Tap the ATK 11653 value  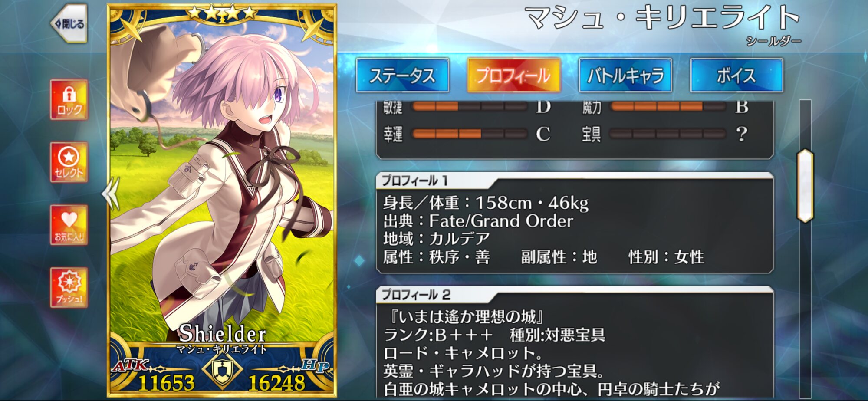[x=166, y=383]
